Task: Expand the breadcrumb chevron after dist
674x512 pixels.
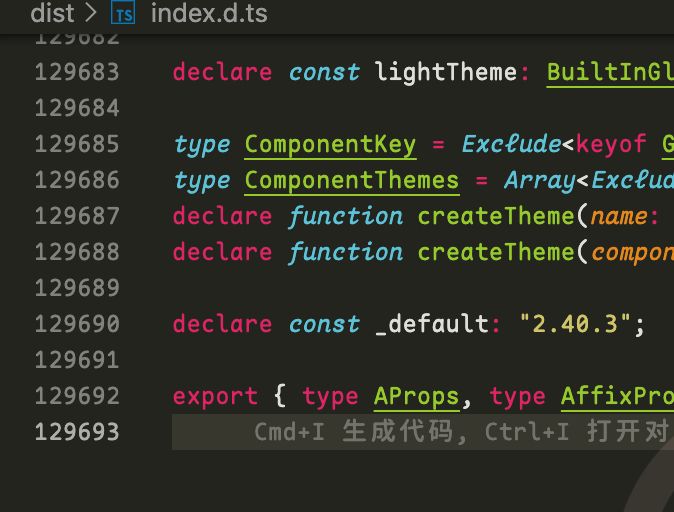Action: click(x=91, y=13)
